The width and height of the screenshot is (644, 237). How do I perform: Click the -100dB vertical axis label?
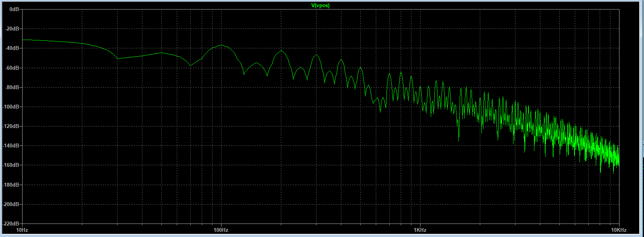(x=11, y=107)
